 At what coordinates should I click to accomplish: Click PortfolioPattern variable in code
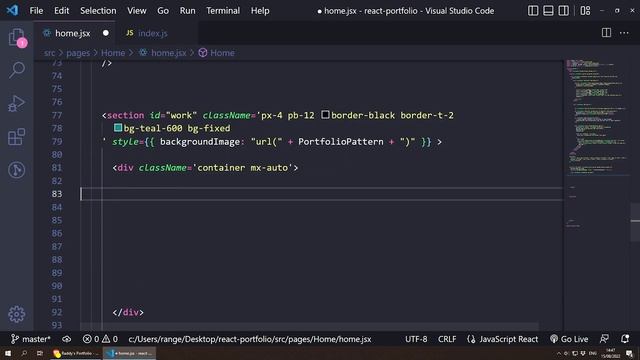[x=340, y=142]
